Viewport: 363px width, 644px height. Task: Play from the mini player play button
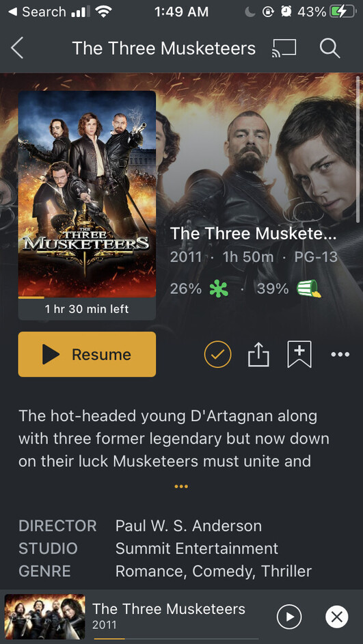coord(289,617)
